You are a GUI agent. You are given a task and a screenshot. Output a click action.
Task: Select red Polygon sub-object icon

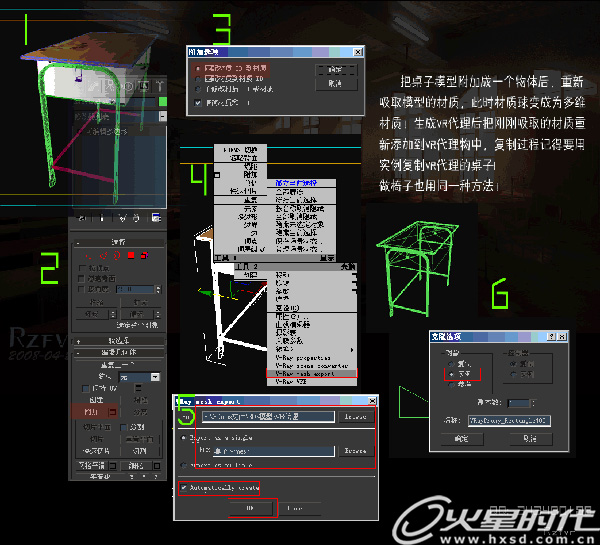[x=131, y=255]
